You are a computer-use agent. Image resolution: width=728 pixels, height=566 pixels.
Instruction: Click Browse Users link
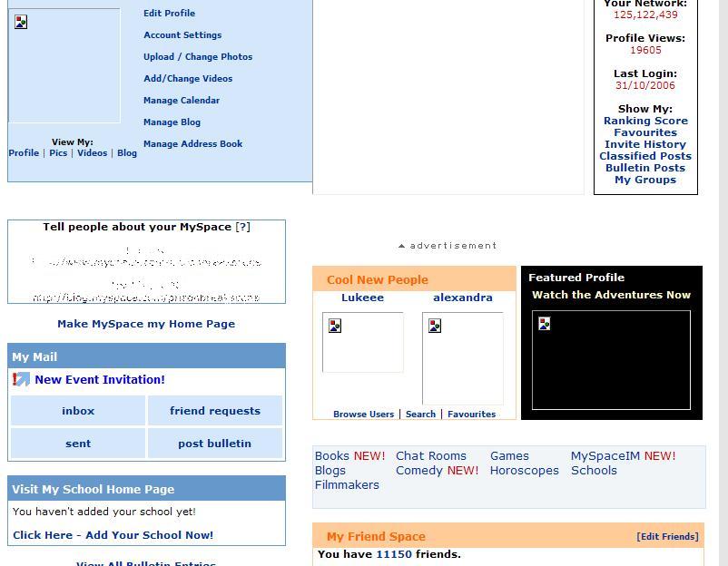click(x=363, y=414)
